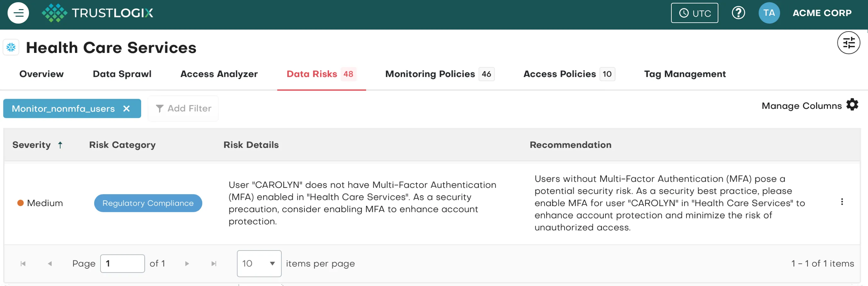This screenshot has height=286, width=868.
Task: Click the page number input field
Action: click(122, 263)
